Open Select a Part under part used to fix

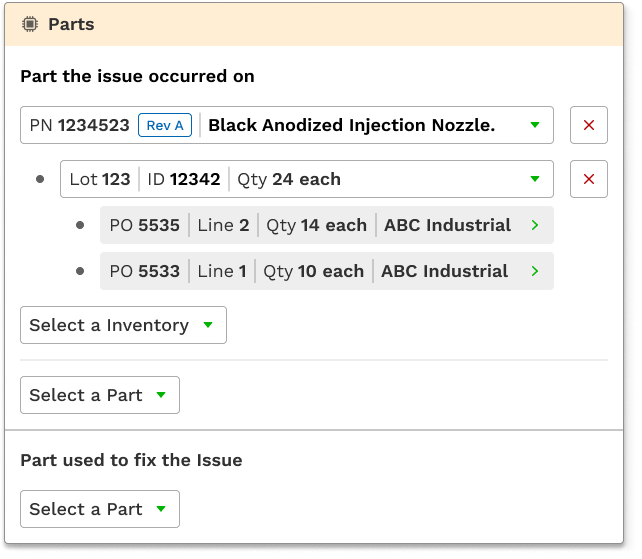point(100,509)
